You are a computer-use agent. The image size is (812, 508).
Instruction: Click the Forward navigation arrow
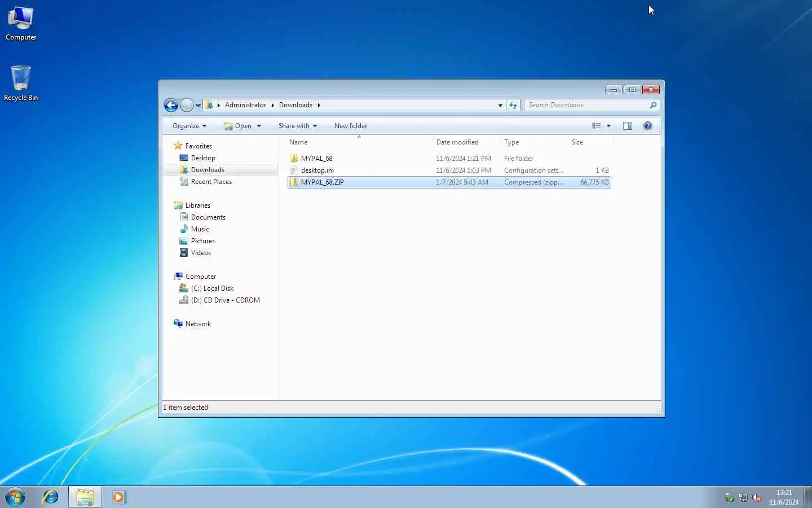(187, 105)
